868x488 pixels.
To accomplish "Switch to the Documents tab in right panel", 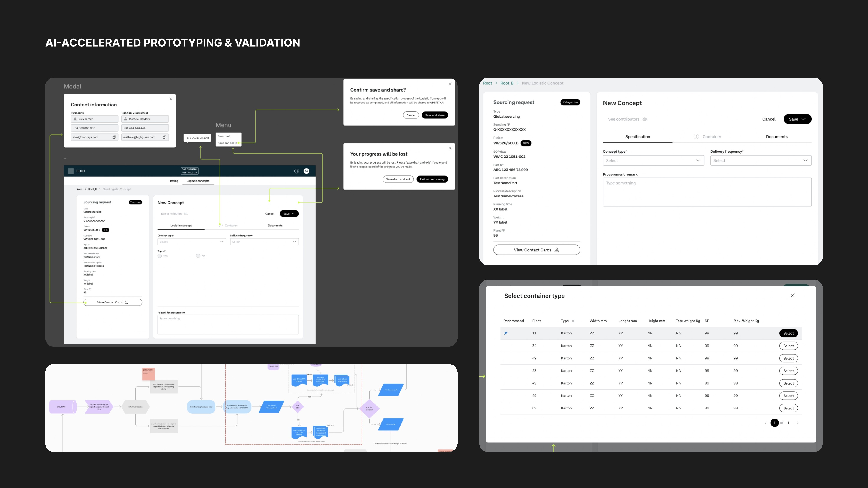I will click(x=777, y=137).
